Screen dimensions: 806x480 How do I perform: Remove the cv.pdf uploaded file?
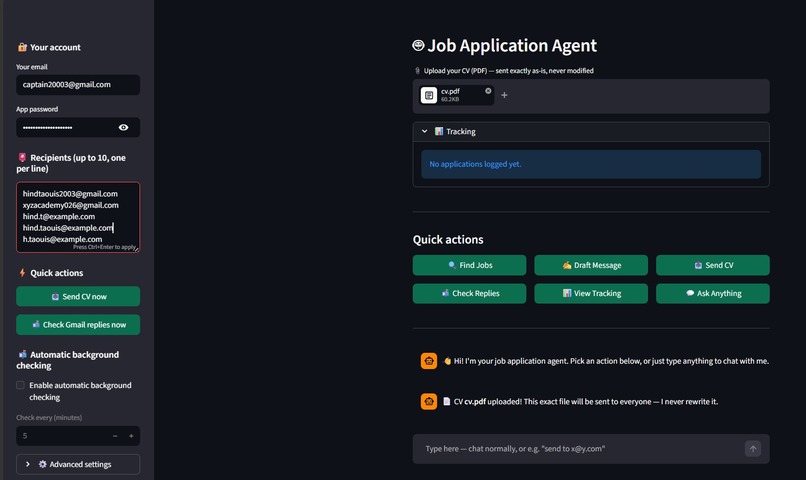click(488, 91)
